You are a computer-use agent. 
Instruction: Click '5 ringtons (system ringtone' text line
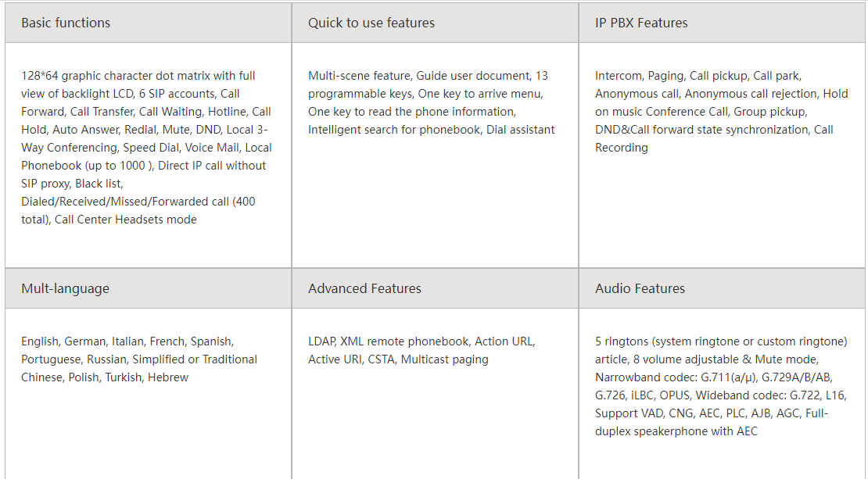(x=721, y=341)
